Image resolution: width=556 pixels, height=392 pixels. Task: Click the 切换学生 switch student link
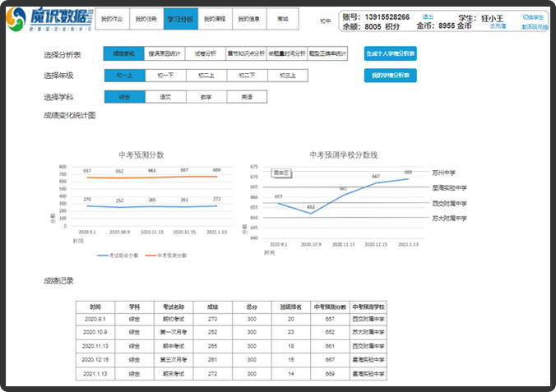pos(534,16)
